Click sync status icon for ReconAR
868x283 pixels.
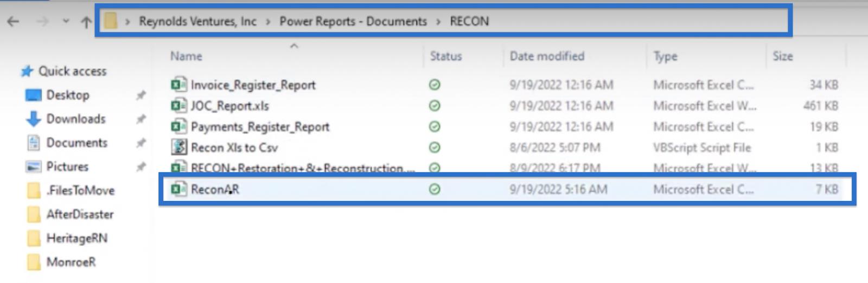(x=435, y=189)
